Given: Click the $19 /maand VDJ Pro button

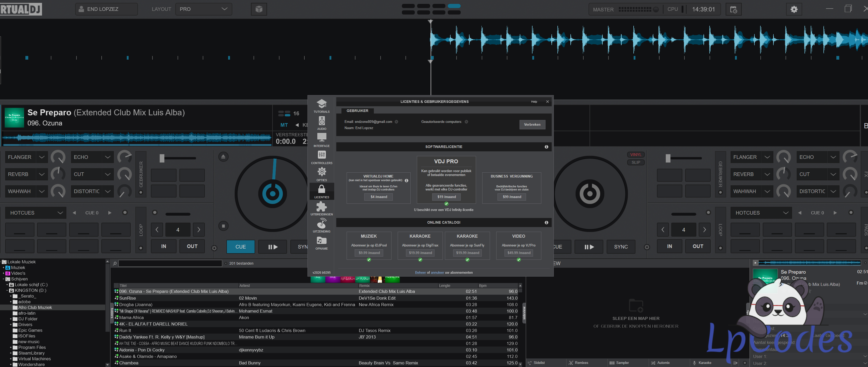Looking at the screenshot, I should 446,197.
